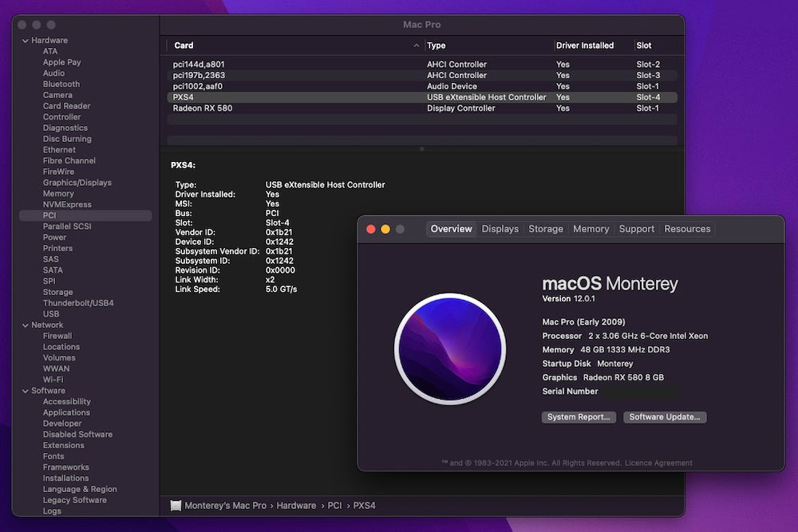798x532 pixels.
Task: Open the Resources tab
Action: [x=687, y=229]
